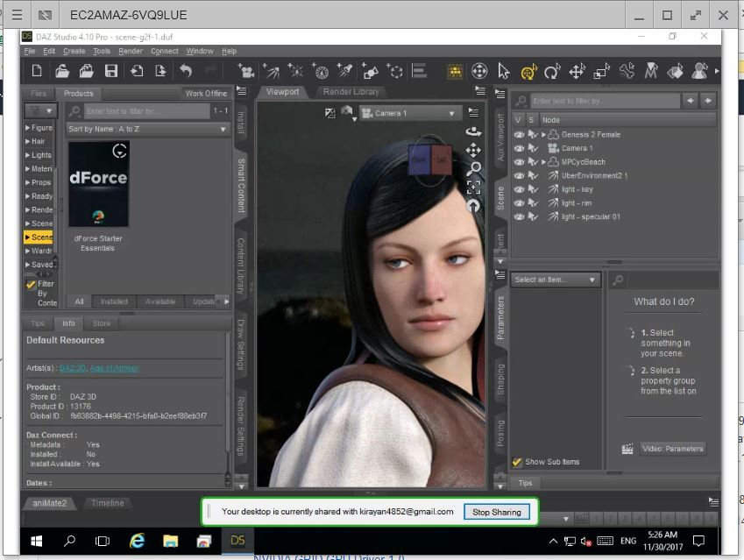
Task: Click the Smart Content filter text field
Action: [146, 111]
